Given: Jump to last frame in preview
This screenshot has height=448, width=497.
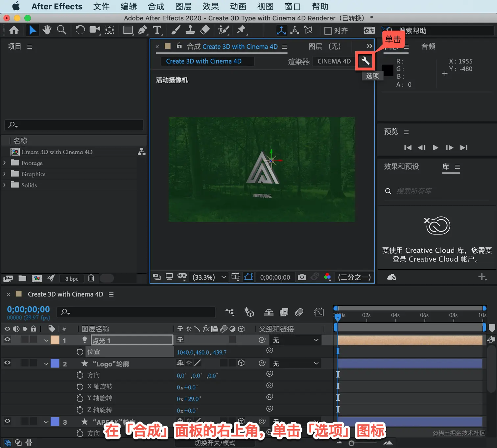Looking at the screenshot, I should pos(464,148).
